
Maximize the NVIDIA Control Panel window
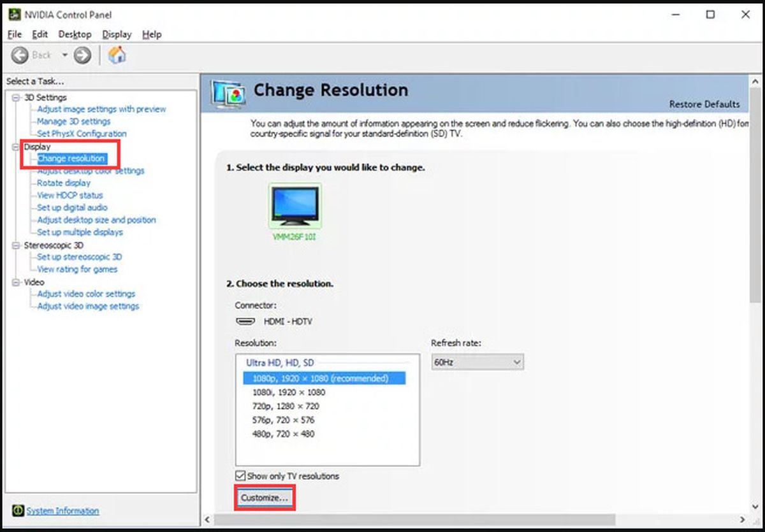[710, 15]
